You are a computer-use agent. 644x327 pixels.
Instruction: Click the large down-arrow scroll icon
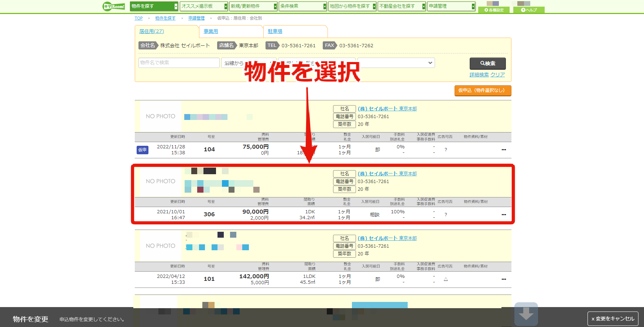(526, 314)
